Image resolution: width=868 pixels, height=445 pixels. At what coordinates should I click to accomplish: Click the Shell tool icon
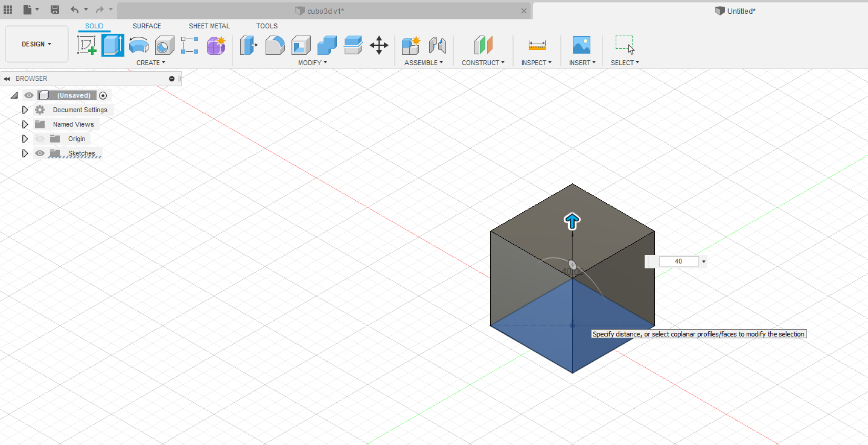301,45
